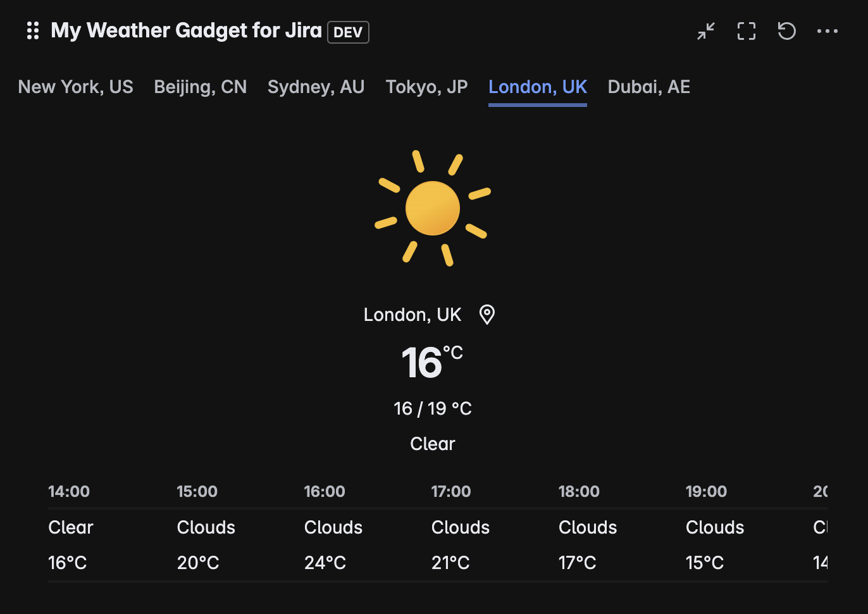Switch to the New York, US city tab
Image resolution: width=868 pixels, height=614 pixels.
pyautogui.click(x=75, y=87)
